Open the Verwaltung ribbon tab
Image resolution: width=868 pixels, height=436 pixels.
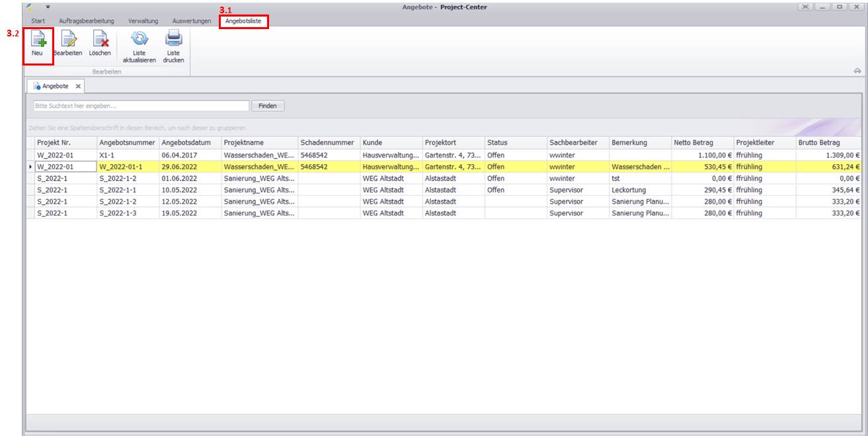point(143,21)
